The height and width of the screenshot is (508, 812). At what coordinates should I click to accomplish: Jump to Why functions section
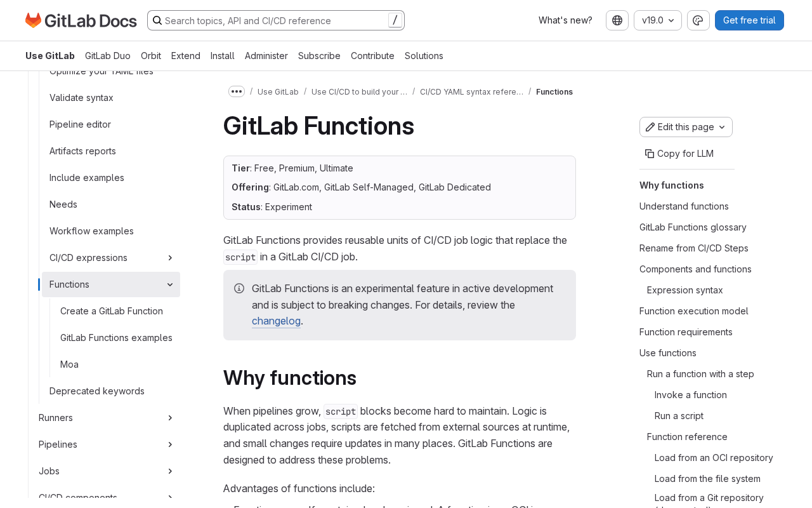(672, 185)
